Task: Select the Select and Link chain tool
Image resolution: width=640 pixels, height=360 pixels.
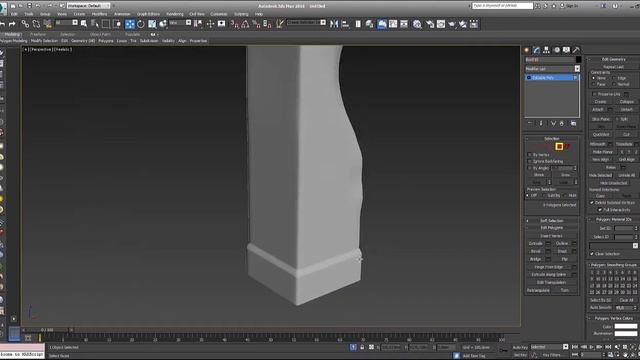Action: point(25,24)
